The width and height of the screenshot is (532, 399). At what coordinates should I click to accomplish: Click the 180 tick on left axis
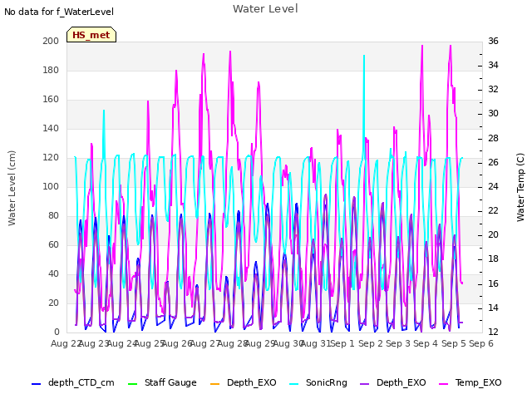coord(51,70)
